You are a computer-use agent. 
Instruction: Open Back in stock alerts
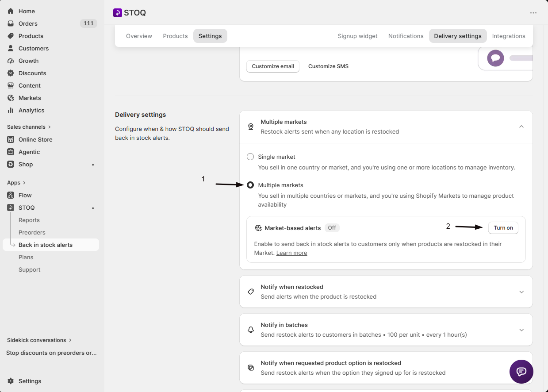click(51, 245)
